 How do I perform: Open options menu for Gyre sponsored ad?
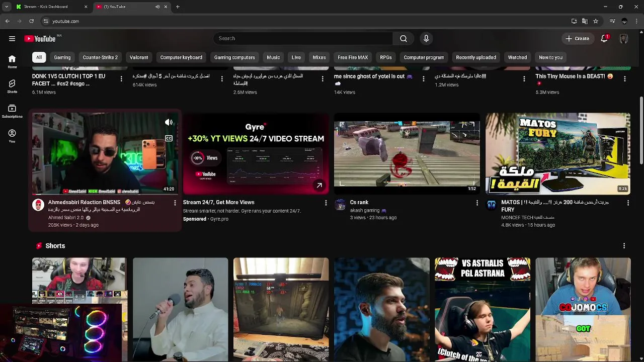coord(326,203)
